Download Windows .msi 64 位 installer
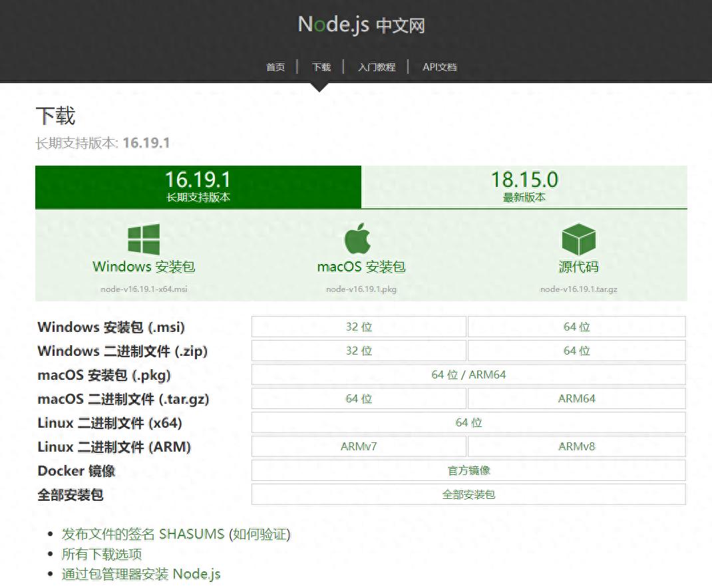This screenshot has width=712, height=588. point(577,327)
